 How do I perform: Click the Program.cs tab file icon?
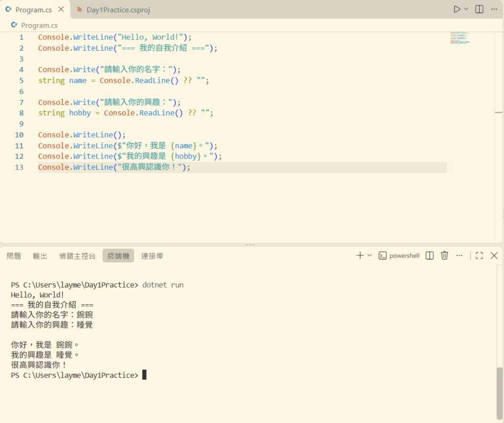(9, 10)
